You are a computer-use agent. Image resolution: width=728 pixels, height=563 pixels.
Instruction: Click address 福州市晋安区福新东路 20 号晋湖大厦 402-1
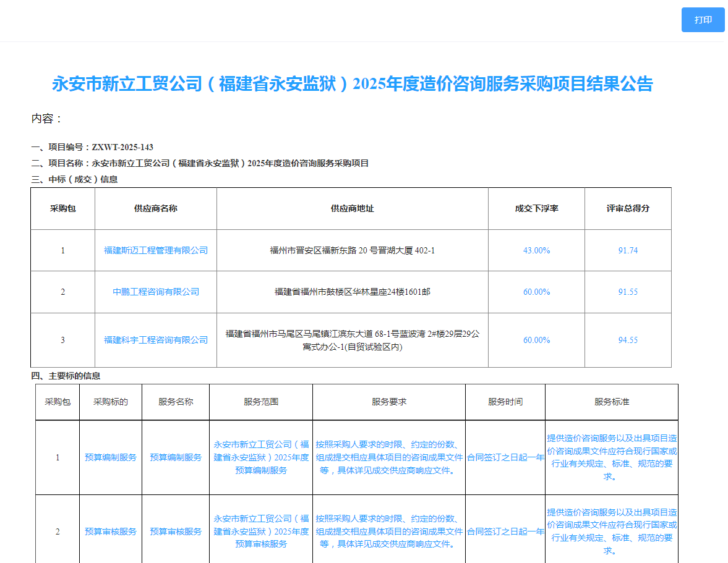click(353, 250)
